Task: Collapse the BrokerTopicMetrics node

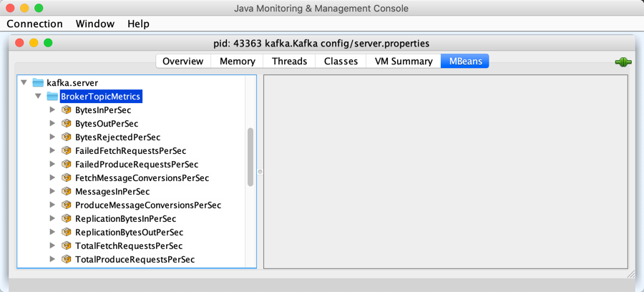Action: pyautogui.click(x=39, y=97)
